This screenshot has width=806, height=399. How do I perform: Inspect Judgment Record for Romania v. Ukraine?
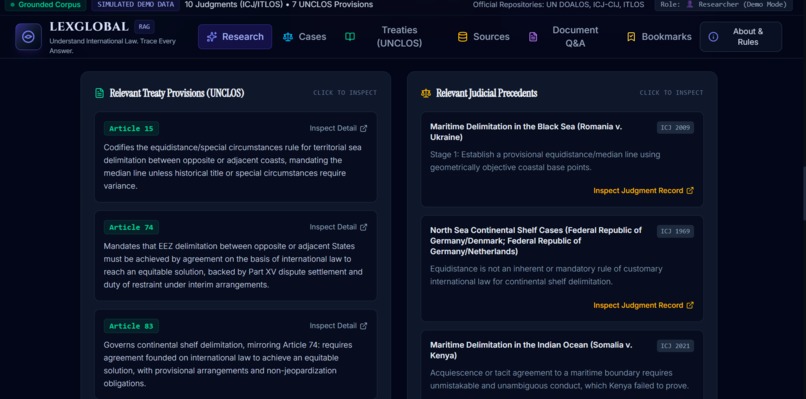pyautogui.click(x=644, y=191)
